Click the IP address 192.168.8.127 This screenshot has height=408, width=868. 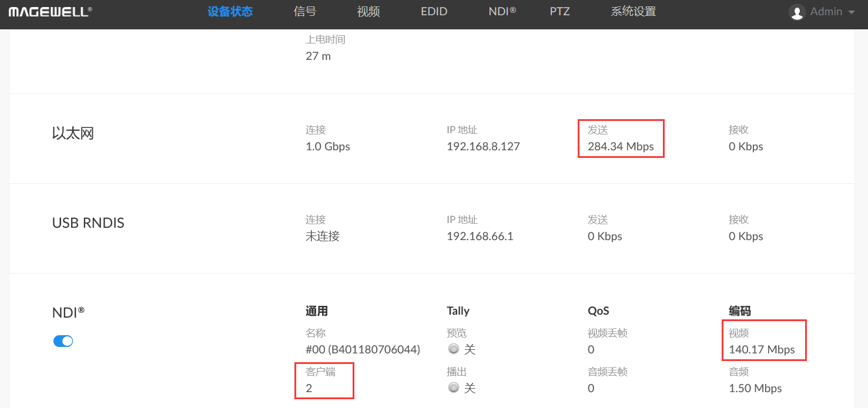click(x=483, y=146)
